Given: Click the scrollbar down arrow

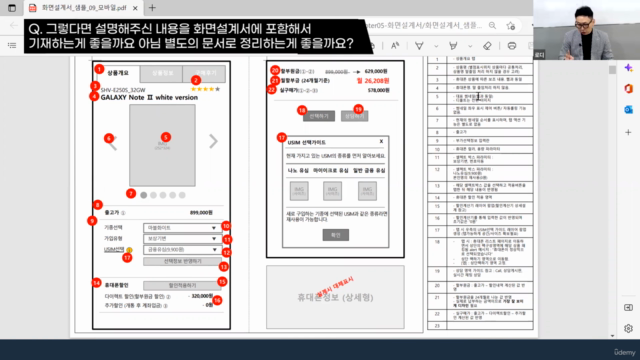Looking at the screenshot, I should click(x=612, y=336).
